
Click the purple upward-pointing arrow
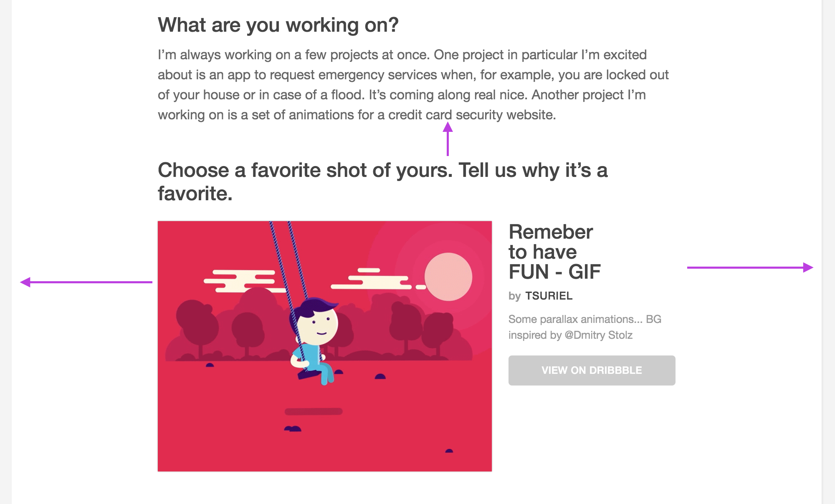(448, 139)
